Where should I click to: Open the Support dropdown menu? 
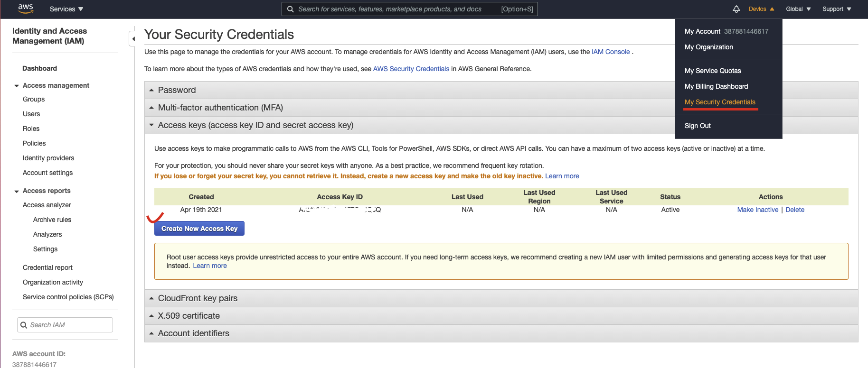837,9
